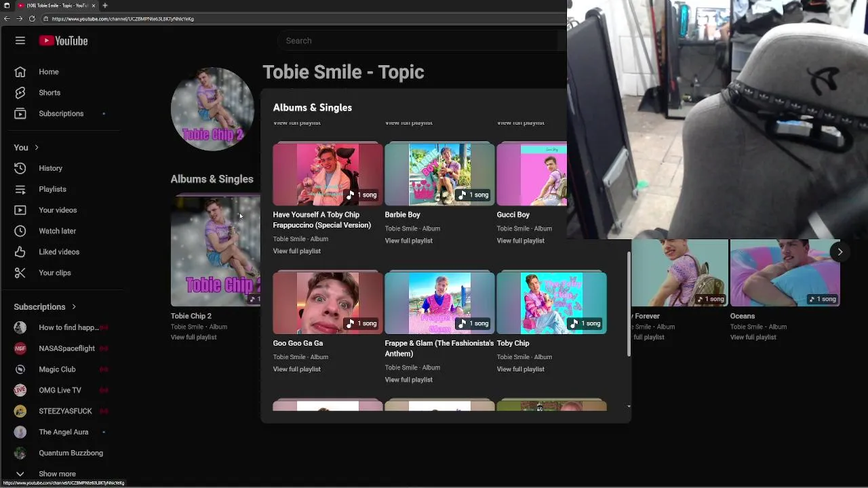View full playlist for Gucci Boy
This screenshot has height=488, width=868.
(x=520, y=241)
